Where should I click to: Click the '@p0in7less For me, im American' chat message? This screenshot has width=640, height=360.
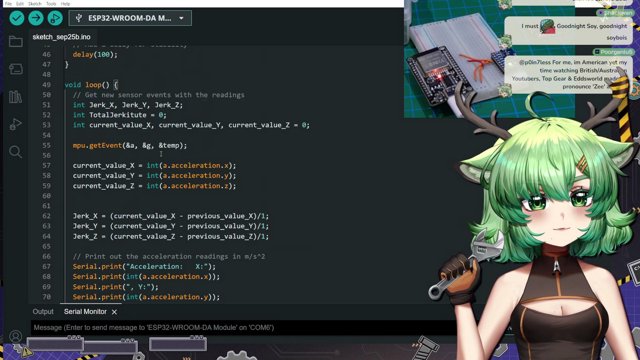569,74
